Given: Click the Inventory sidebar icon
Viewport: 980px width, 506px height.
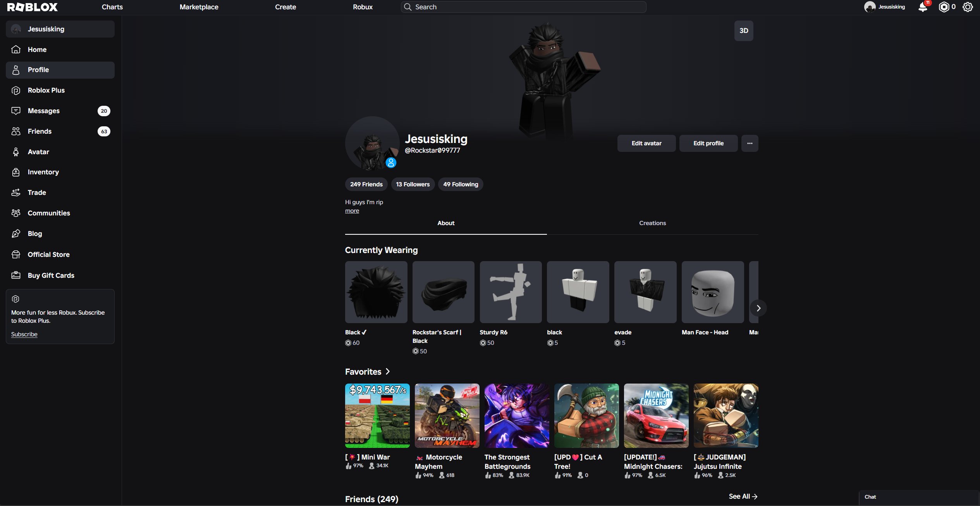Looking at the screenshot, I should coord(16,172).
